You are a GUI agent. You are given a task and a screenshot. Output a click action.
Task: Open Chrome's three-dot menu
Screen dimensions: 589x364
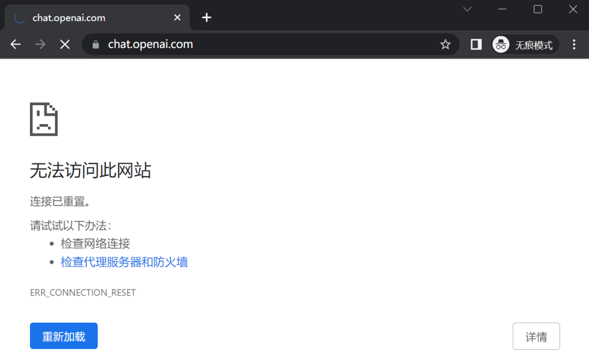(x=574, y=44)
